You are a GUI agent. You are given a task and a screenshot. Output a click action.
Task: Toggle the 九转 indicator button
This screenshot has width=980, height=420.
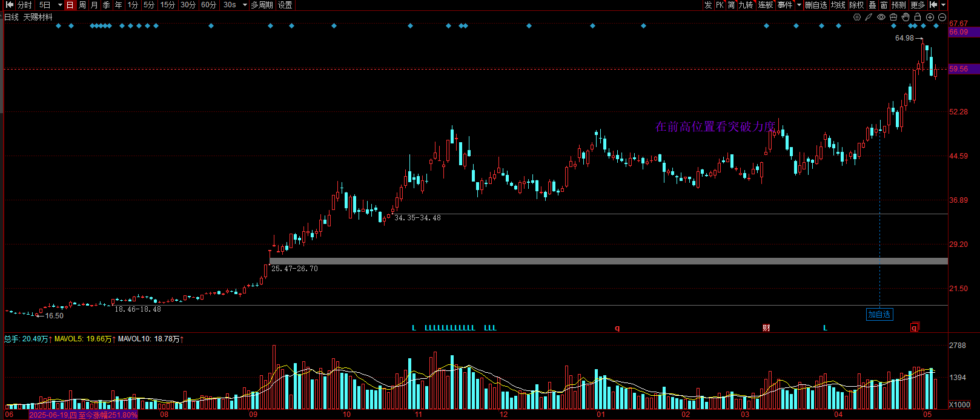[746, 5]
